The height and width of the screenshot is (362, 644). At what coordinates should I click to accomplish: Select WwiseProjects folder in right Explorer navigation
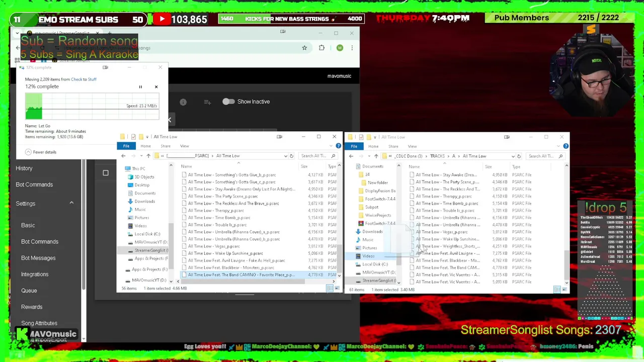[x=378, y=215]
